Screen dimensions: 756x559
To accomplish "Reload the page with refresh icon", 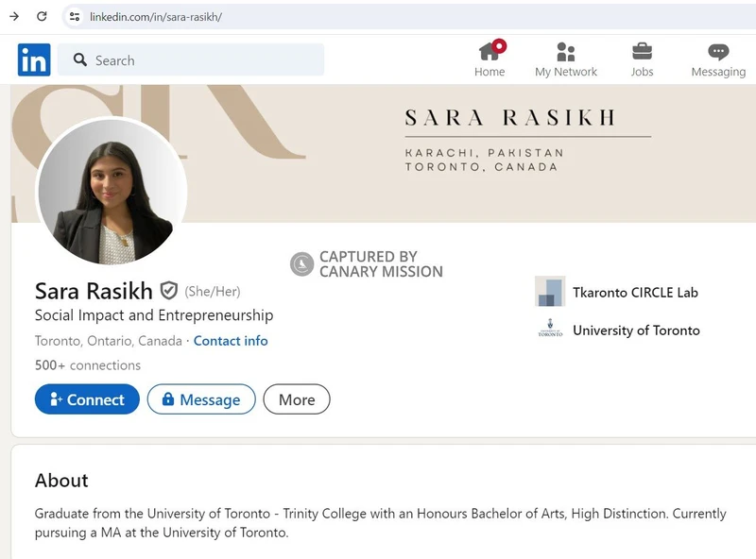I will point(42,16).
